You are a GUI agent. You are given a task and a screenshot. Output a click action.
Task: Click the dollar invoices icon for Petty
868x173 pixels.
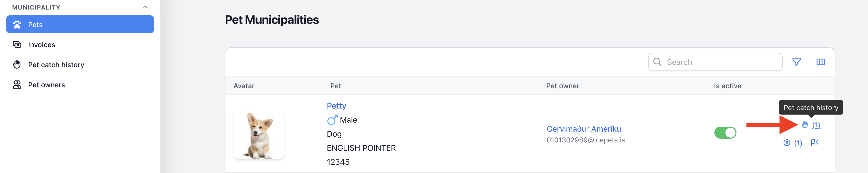tap(787, 143)
